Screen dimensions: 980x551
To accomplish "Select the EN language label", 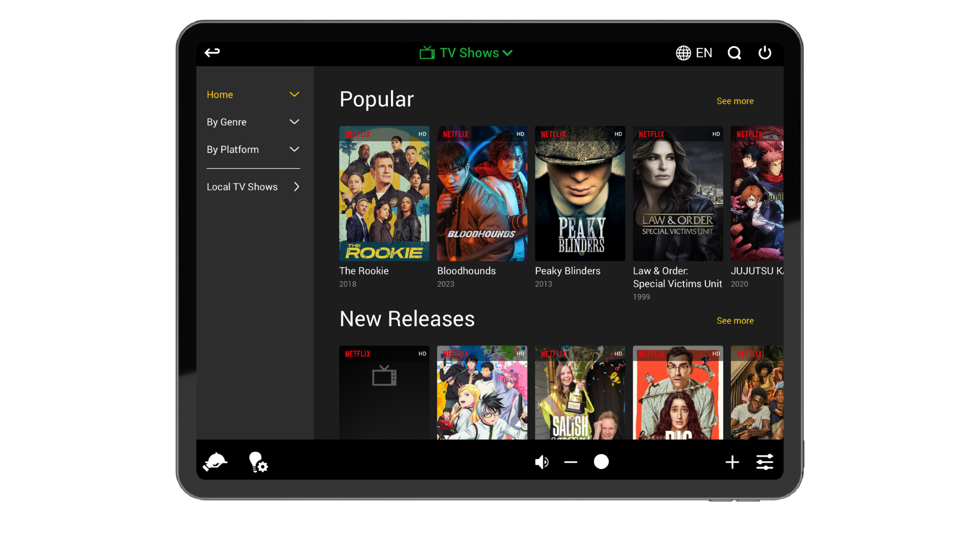I will pos(704,53).
